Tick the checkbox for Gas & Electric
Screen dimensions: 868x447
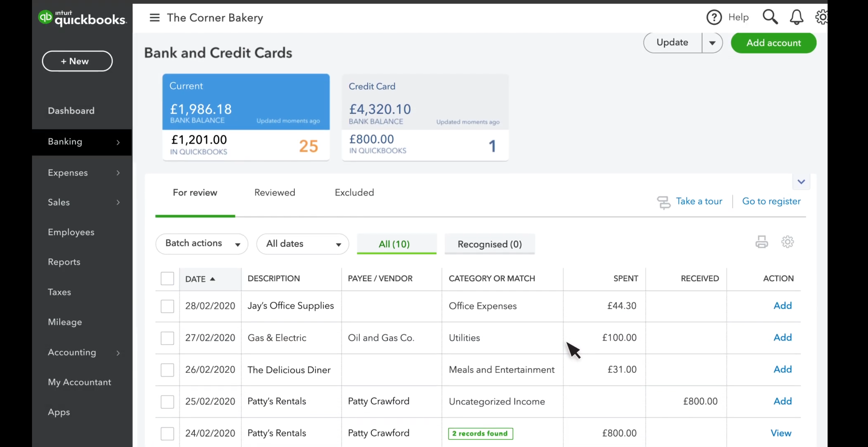pyautogui.click(x=167, y=338)
